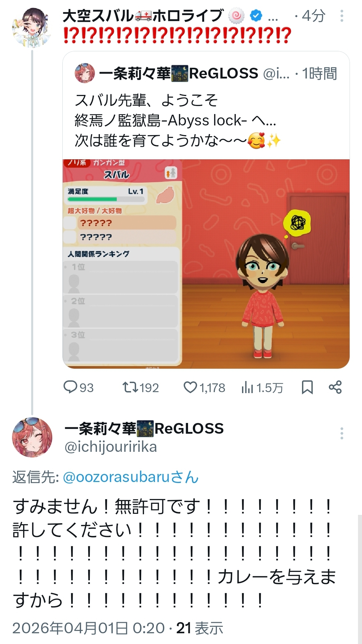
Task: Retweet the post with 192 reposts
Action: point(140,387)
